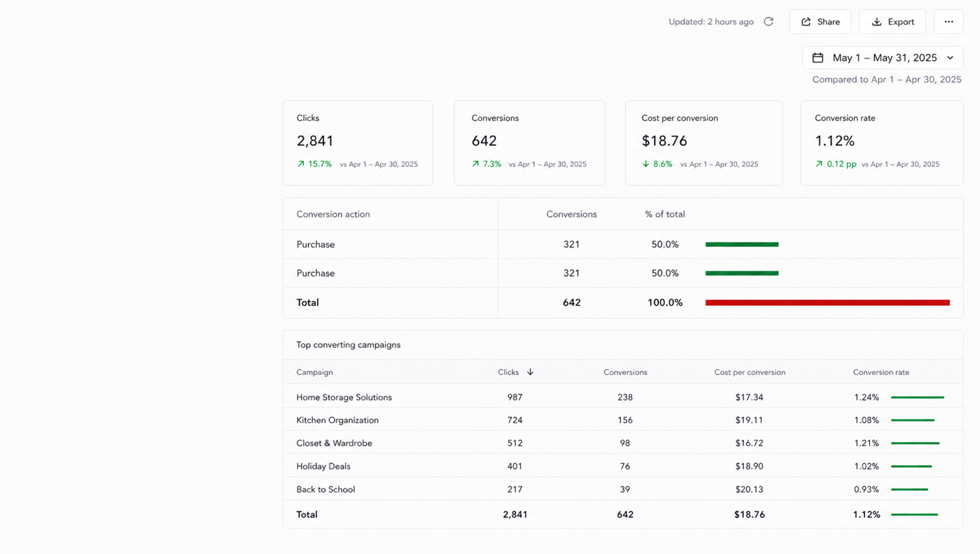This screenshot has height=554, width=980.
Task: Click the up arrow on Clicks card
Action: 301,164
